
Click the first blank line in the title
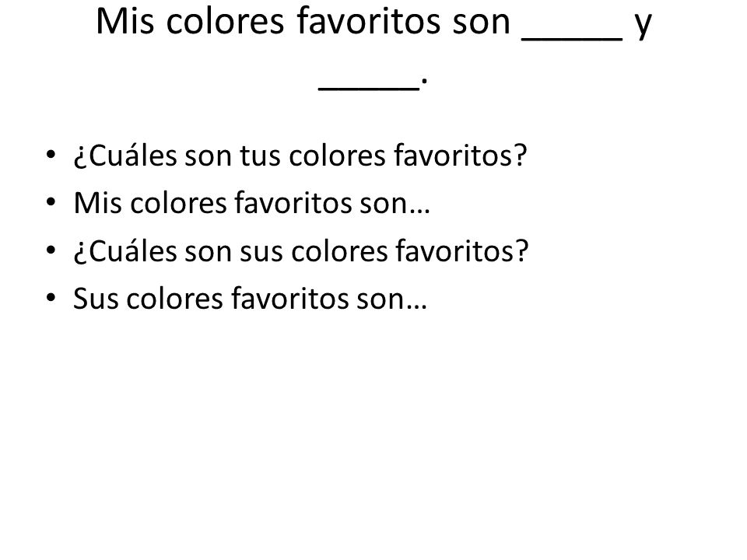[x=572, y=40]
